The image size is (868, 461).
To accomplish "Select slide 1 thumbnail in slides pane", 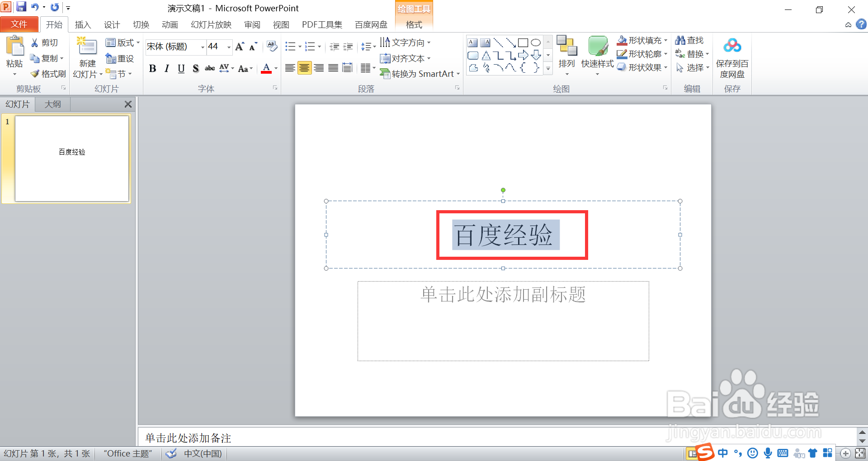I will pyautogui.click(x=71, y=159).
